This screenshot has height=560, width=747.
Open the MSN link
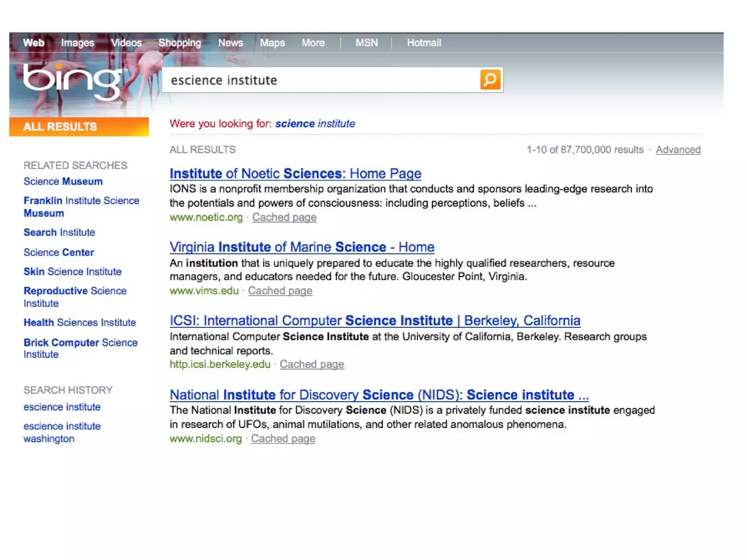tap(367, 43)
